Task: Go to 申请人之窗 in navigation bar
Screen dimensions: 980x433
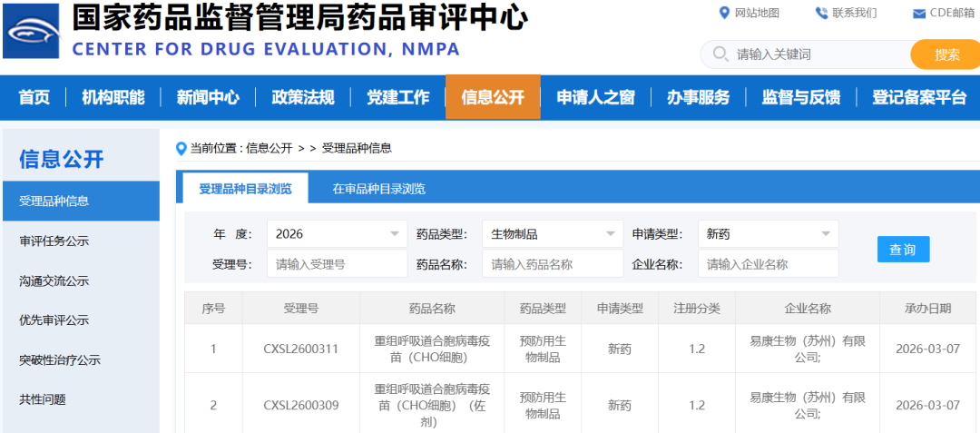Action: (x=595, y=97)
